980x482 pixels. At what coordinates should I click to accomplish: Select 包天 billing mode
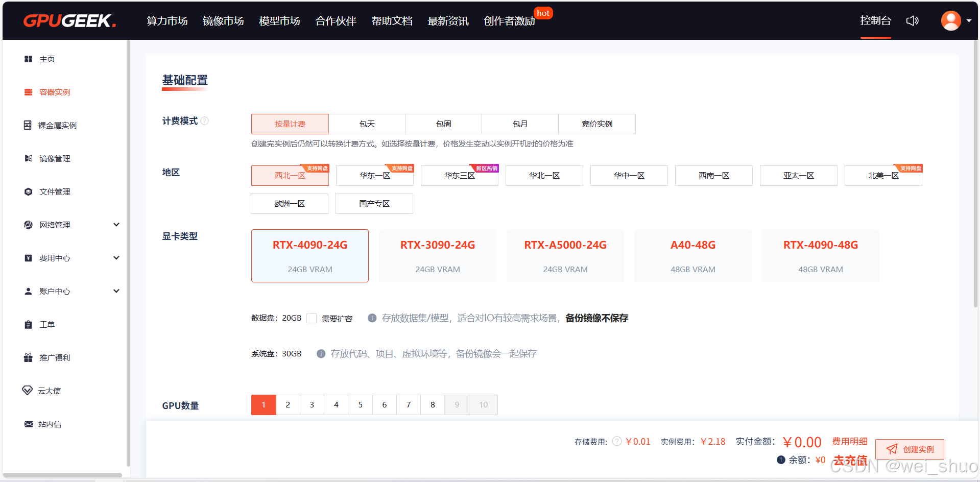pyautogui.click(x=367, y=124)
